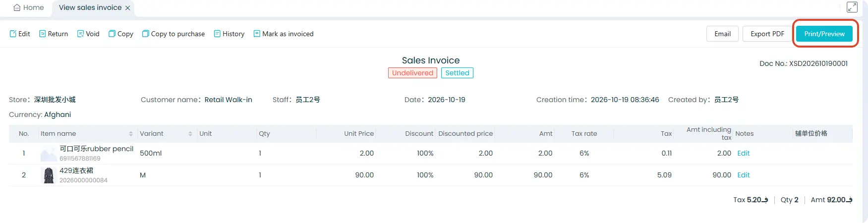The image size is (868, 223).
Task: Switch to the Home tab
Action: (29, 7)
